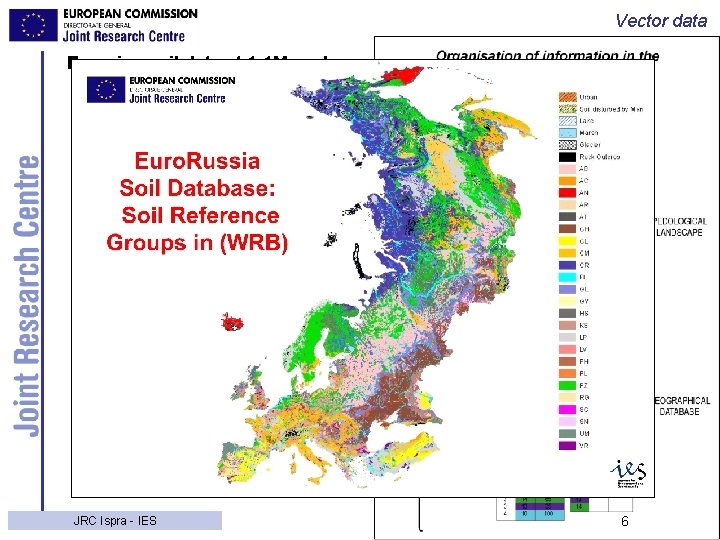
Task: Select the orange AC legend swatch
Action: (568, 181)
